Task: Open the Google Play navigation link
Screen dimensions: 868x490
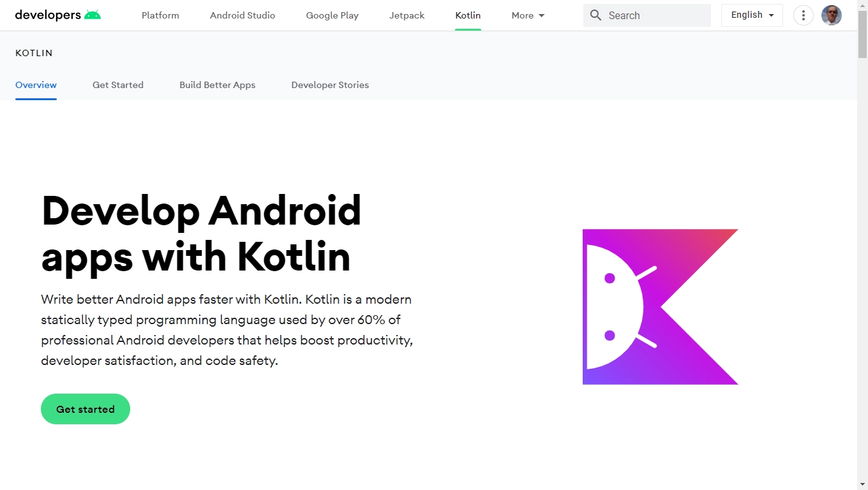Action: [x=332, y=15]
